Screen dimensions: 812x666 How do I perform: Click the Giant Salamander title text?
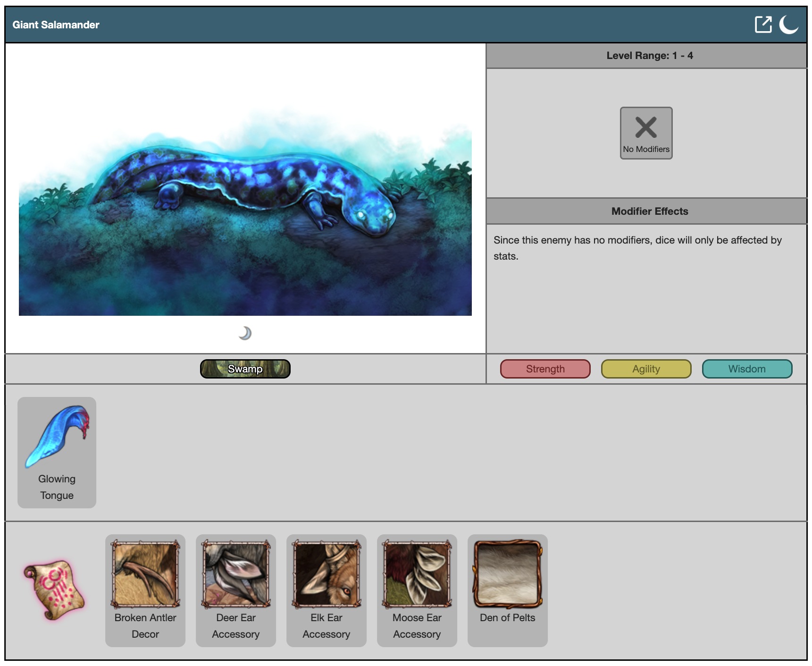56,25
